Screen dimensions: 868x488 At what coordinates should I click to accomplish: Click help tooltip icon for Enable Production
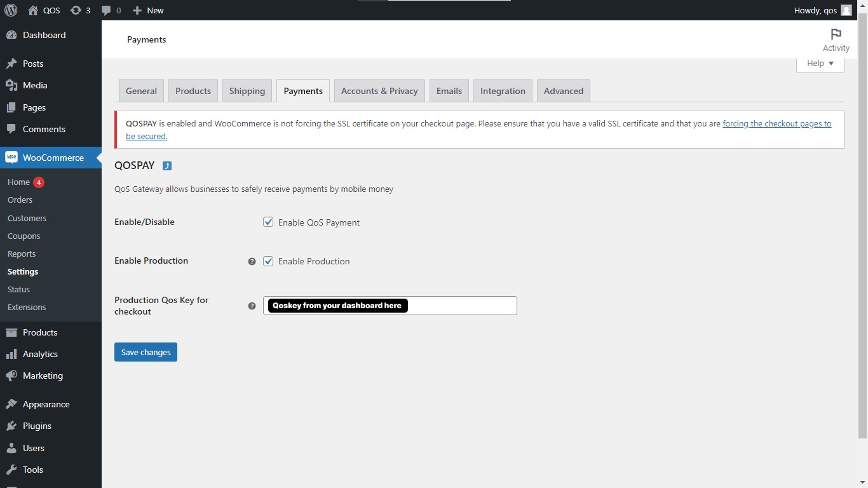(x=252, y=261)
